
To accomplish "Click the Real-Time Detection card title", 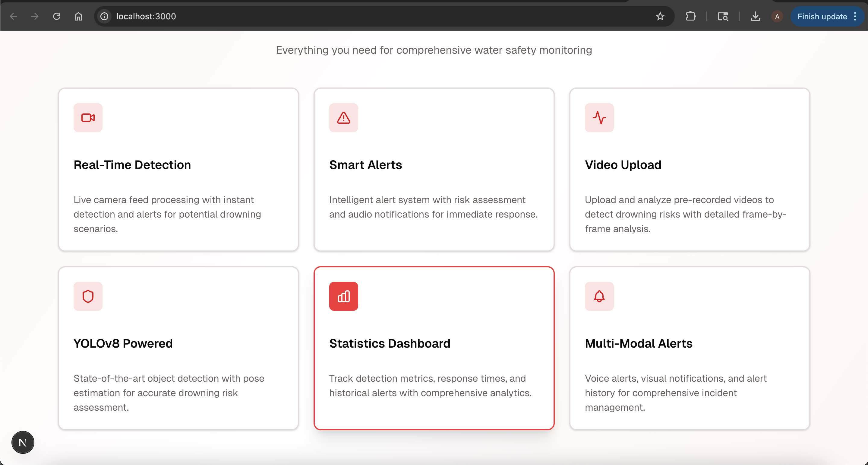I will (x=132, y=164).
